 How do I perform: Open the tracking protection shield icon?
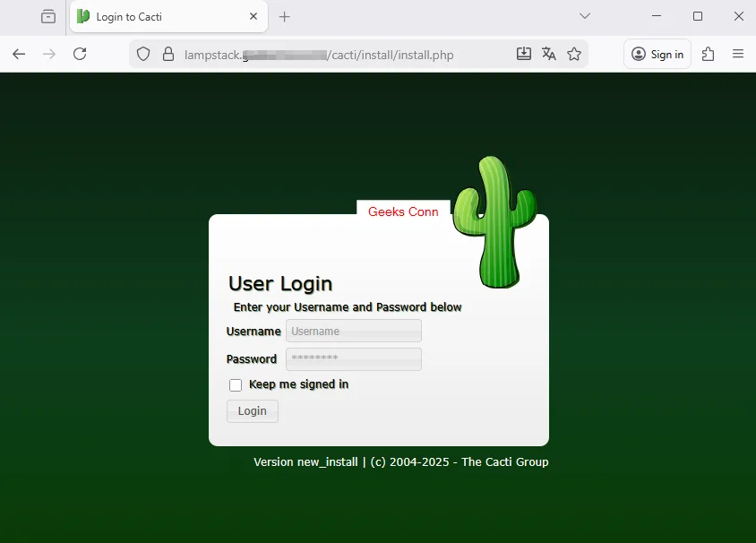pyautogui.click(x=143, y=54)
